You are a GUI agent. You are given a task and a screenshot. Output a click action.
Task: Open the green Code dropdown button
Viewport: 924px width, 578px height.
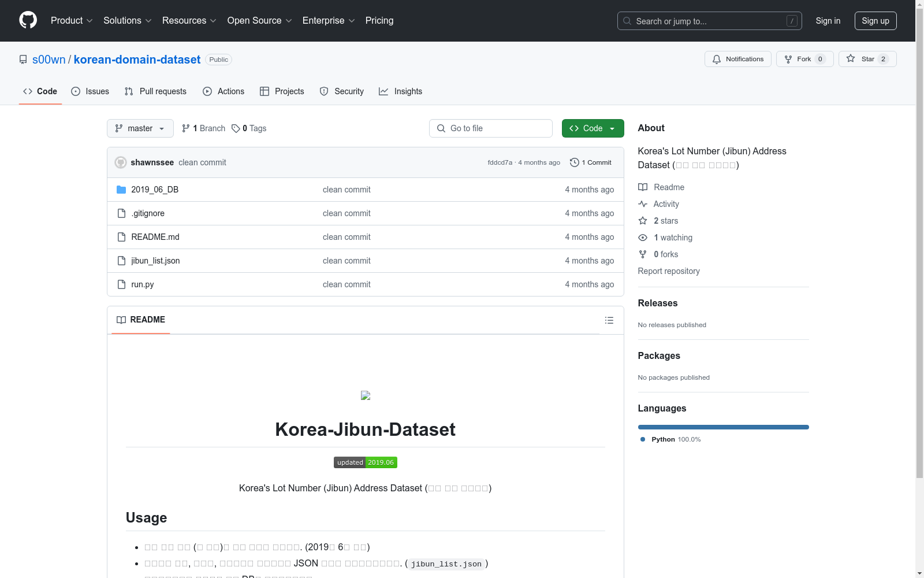[593, 128]
